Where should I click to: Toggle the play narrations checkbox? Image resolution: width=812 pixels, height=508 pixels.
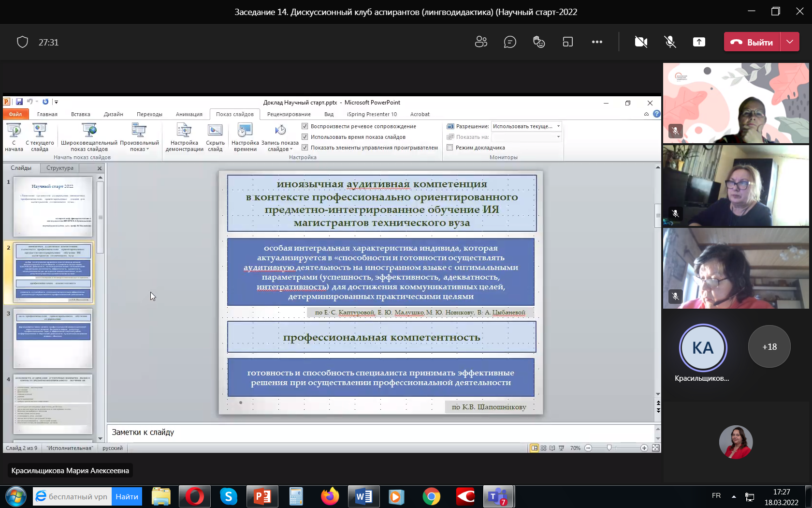click(x=305, y=126)
